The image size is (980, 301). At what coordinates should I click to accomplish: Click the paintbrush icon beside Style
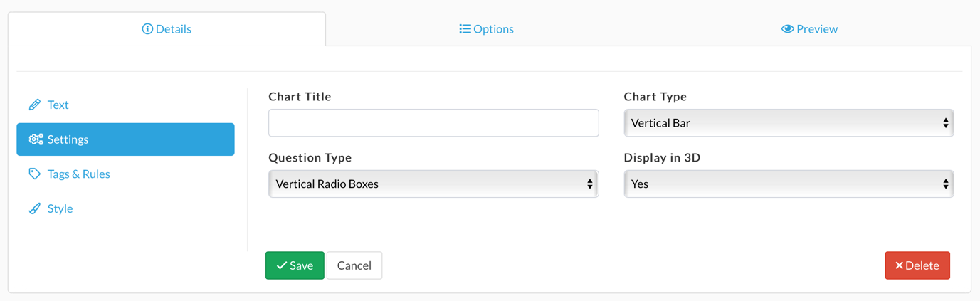34,208
